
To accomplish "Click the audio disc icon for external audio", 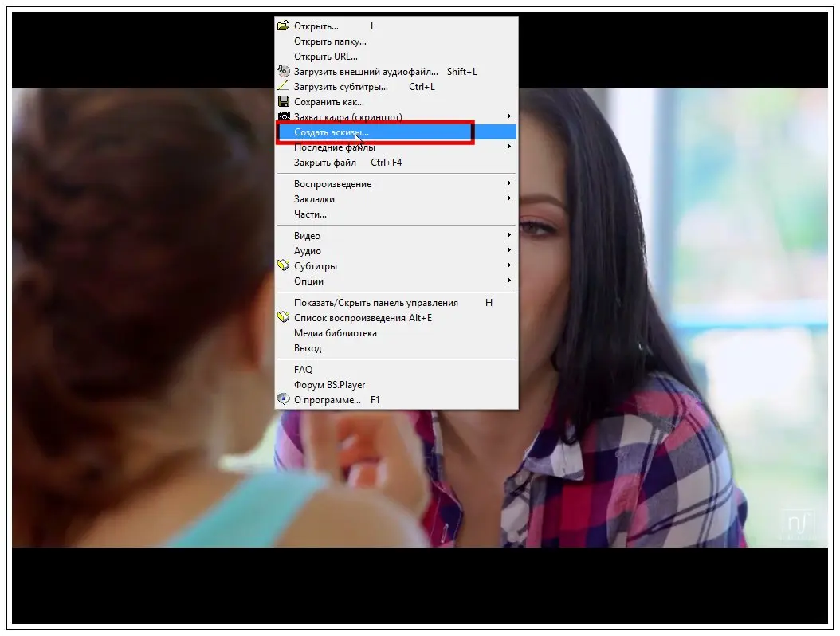I will tap(284, 71).
